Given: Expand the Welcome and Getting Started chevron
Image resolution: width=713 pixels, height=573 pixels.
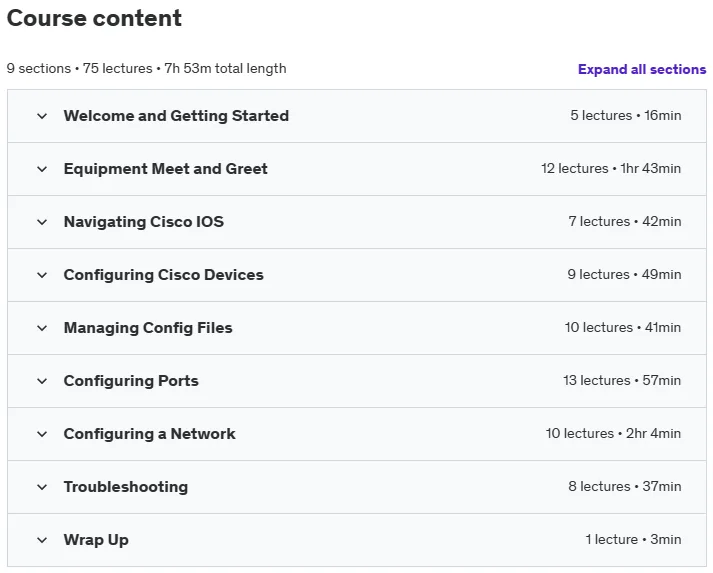Looking at the screenshot, I should click(x=42, y=116).
